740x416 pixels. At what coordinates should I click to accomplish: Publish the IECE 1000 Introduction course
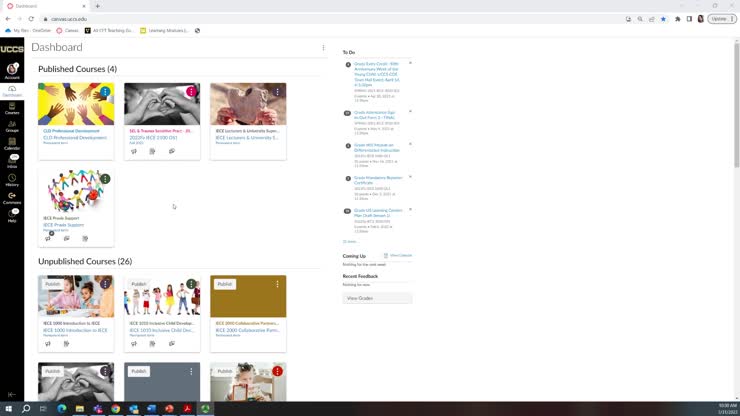[52, 284]
